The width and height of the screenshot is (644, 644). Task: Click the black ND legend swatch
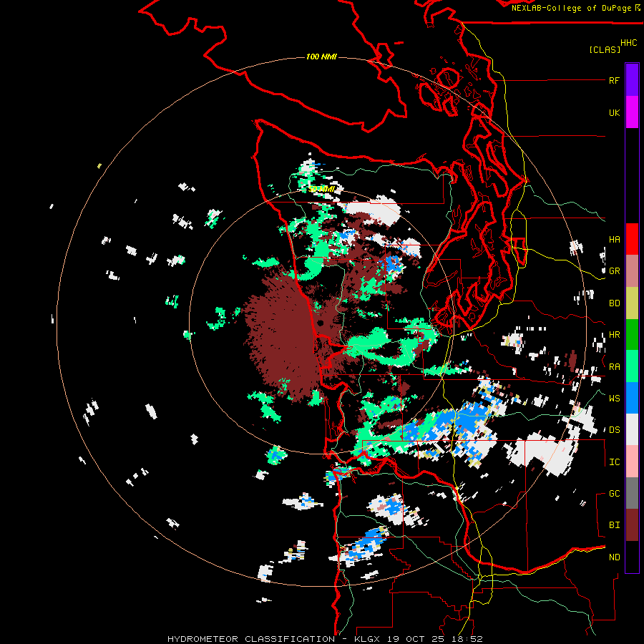[632, 557]
